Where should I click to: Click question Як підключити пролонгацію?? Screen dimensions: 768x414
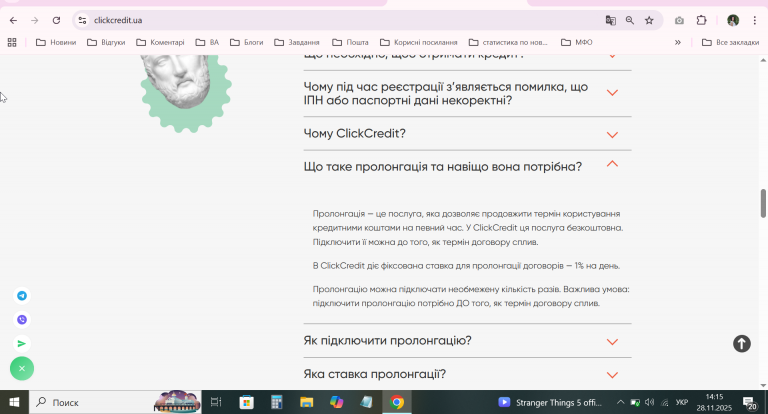click(387, 341)
